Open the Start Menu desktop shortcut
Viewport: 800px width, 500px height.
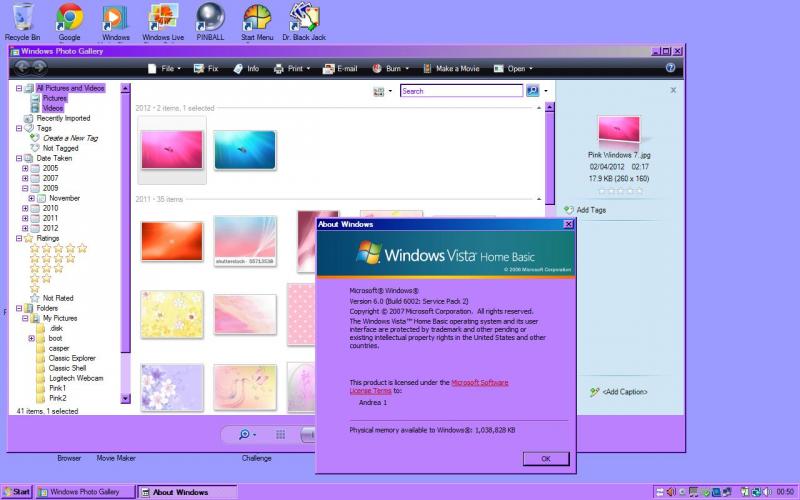tap(257, 21)
